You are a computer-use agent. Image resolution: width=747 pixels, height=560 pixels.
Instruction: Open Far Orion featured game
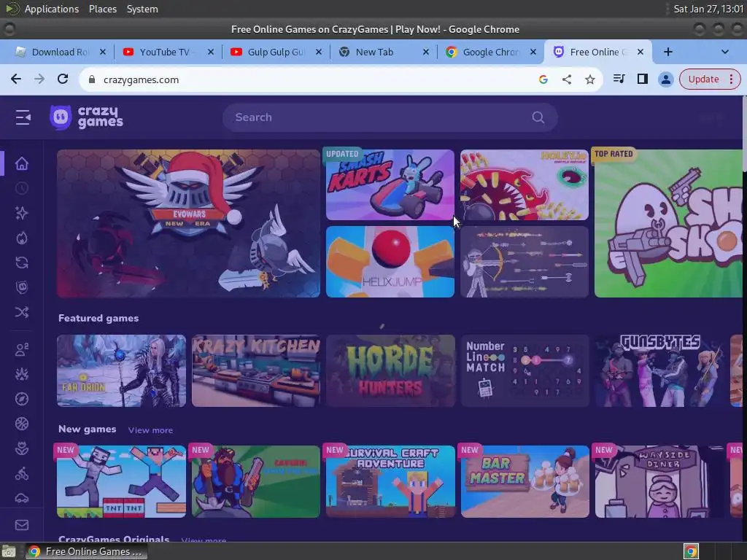[x=122, y=371]
